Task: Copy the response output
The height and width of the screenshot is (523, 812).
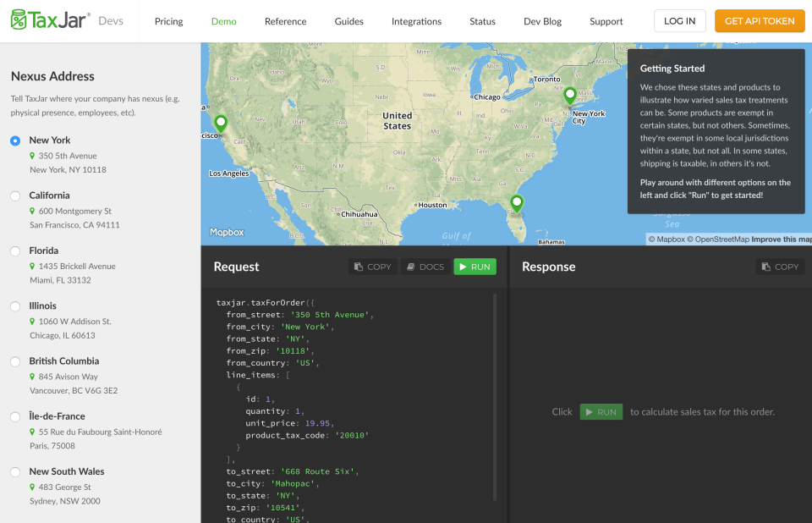Action: pos(780,267)
